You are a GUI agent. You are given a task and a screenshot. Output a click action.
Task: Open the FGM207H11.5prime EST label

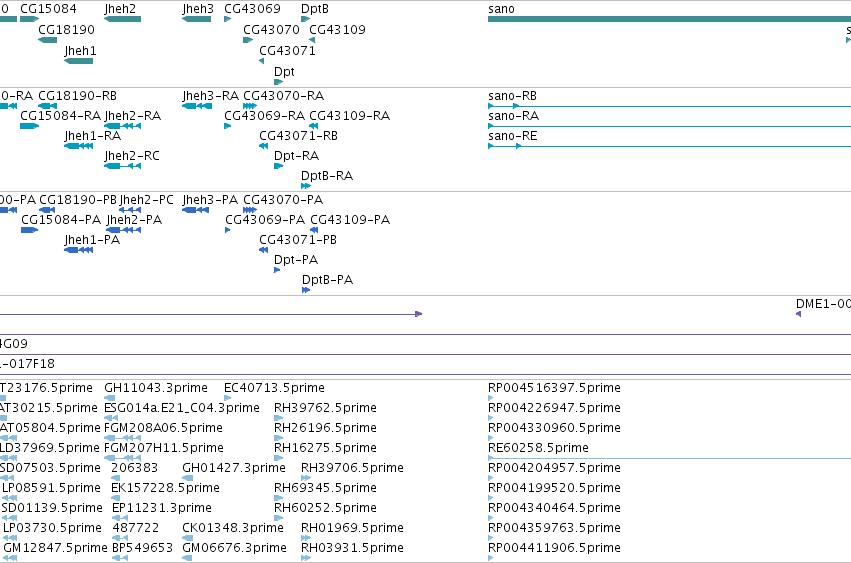[x=164, y=448]
